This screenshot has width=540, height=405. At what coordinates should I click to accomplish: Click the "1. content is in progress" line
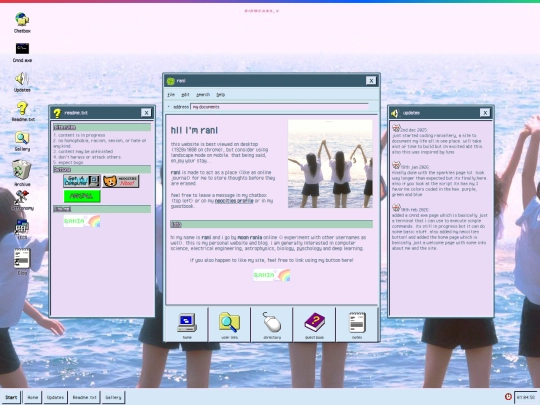79,135
